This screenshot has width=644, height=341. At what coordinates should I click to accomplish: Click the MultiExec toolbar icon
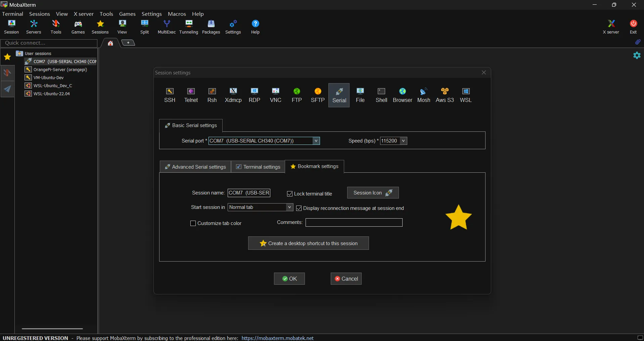(167, 27)
